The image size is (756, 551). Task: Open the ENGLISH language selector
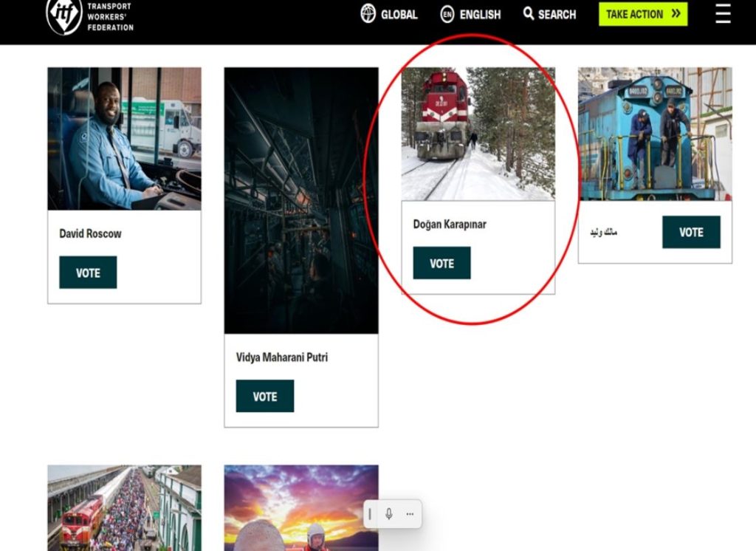pos(479,14)
